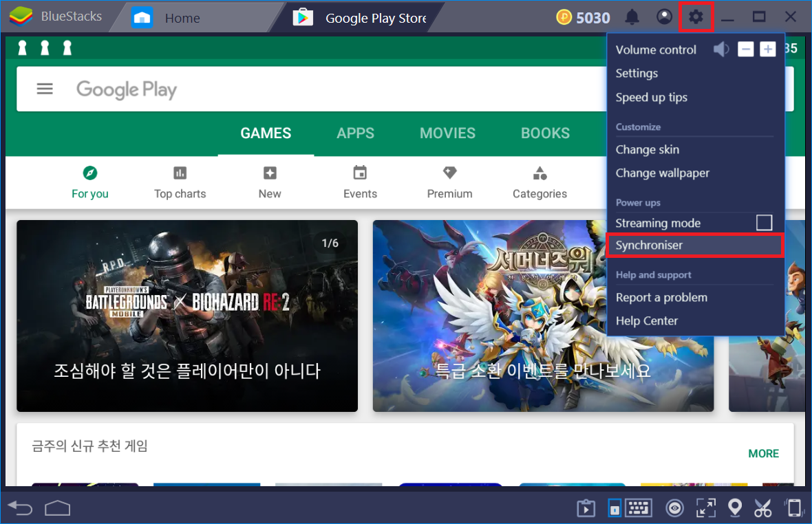The height and width of the screenshot is (524, 812).
Task: Click the For you label
Action: (x=90, y=194)
